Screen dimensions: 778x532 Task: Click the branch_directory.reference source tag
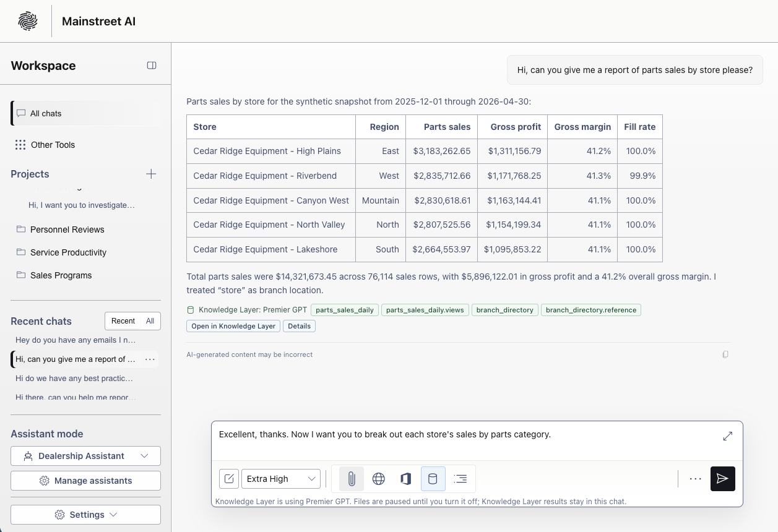pyautogui.click(x=591, y=310)
